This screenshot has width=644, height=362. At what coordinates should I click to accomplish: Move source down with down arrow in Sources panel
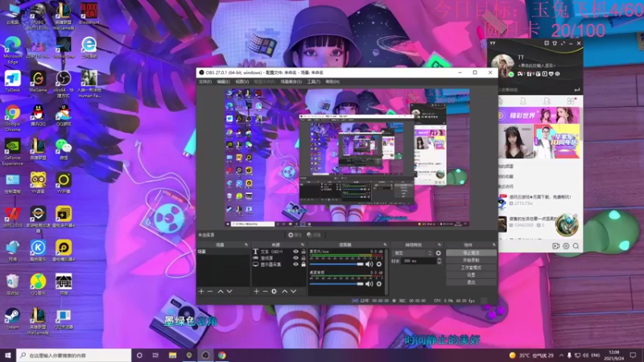click(x=294, y=291)
